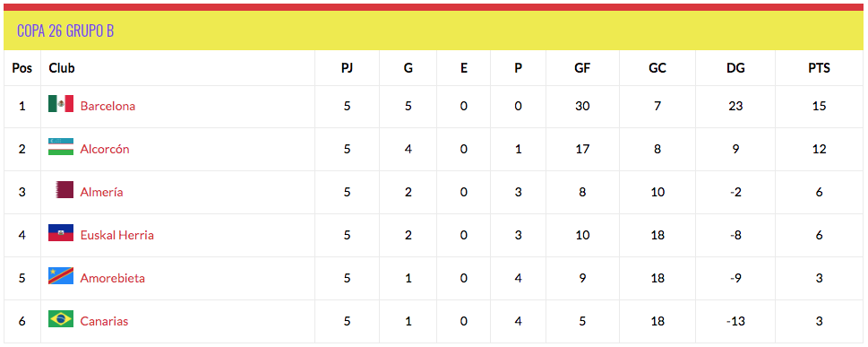Click the Brazil flag icon beside Canarias
Viewport: 868px width, 347px height.
[x=61, y=319]
